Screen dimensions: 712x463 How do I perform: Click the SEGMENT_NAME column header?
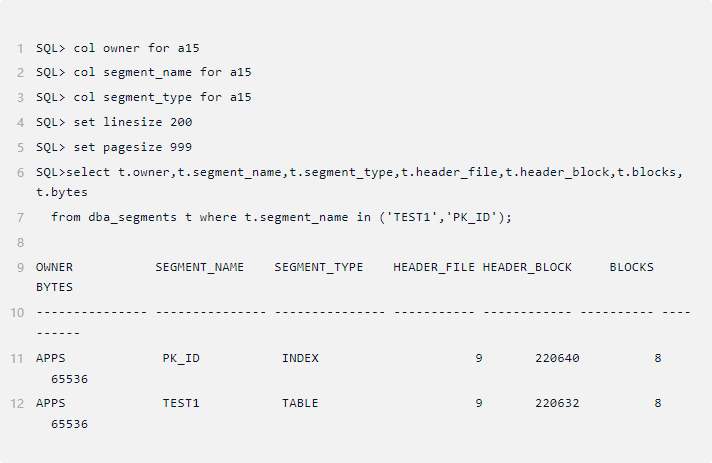[x=199, y=267]
